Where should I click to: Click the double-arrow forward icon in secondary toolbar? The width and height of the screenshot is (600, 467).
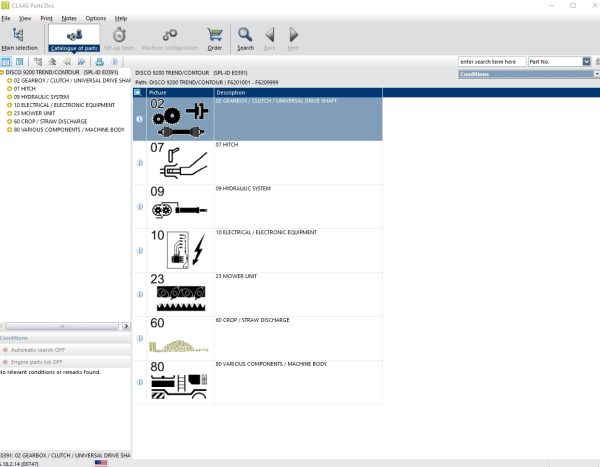click(x=81, y=62)
